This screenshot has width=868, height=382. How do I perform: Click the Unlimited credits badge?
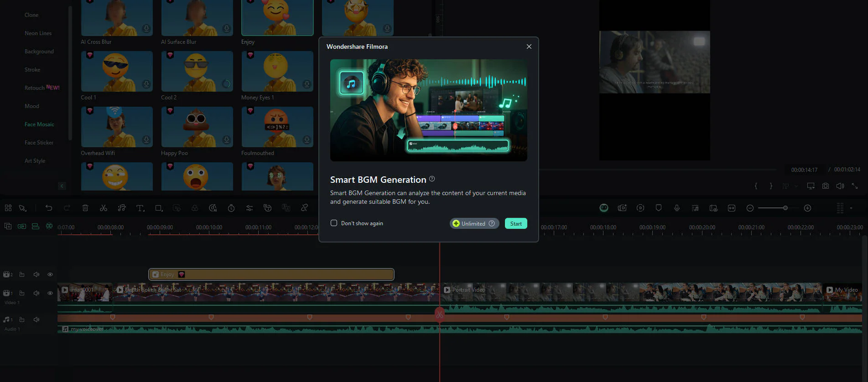coord(474,223)
